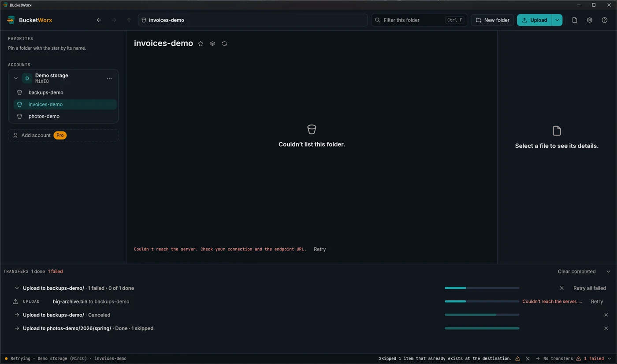
Task: Click the big-archive.bin progress bar
Action: coord(482,301)
